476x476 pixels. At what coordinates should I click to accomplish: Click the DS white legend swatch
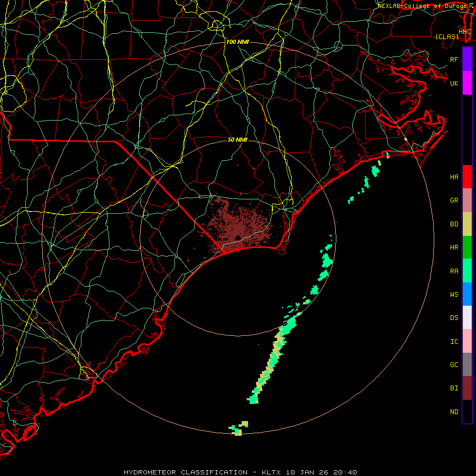pyautogui.click(x=467, y=317)
